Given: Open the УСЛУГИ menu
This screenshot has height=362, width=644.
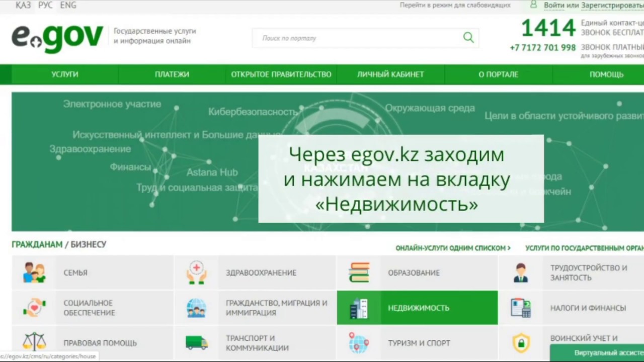Looking at the screenshot, I should tap(64, 74).
